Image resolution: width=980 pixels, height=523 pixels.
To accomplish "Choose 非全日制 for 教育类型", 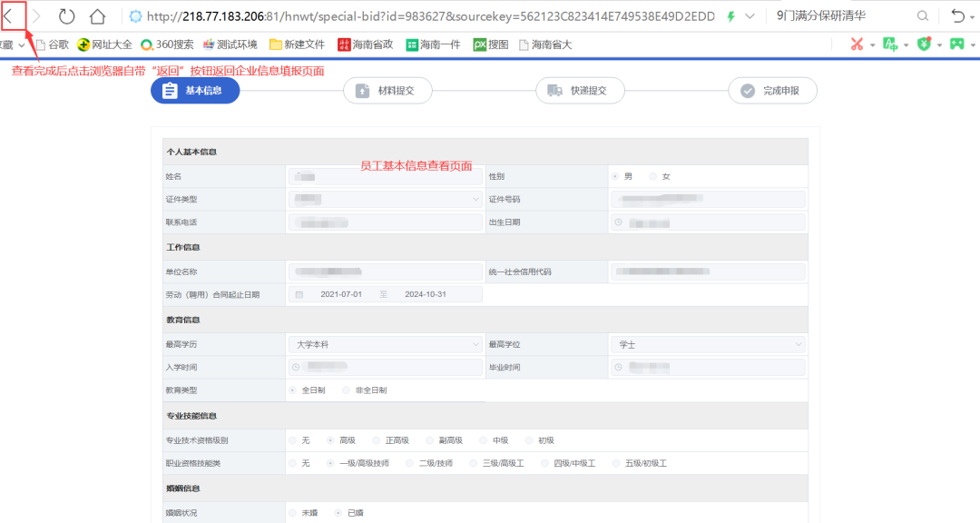I will point(345,388).
